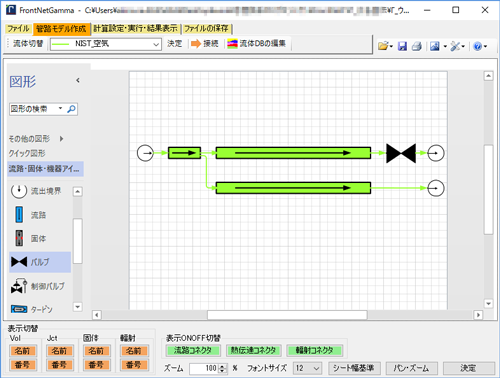Toggle Vol 番号 number display
This screenshot has width=500, height=378.
point(23,365)
